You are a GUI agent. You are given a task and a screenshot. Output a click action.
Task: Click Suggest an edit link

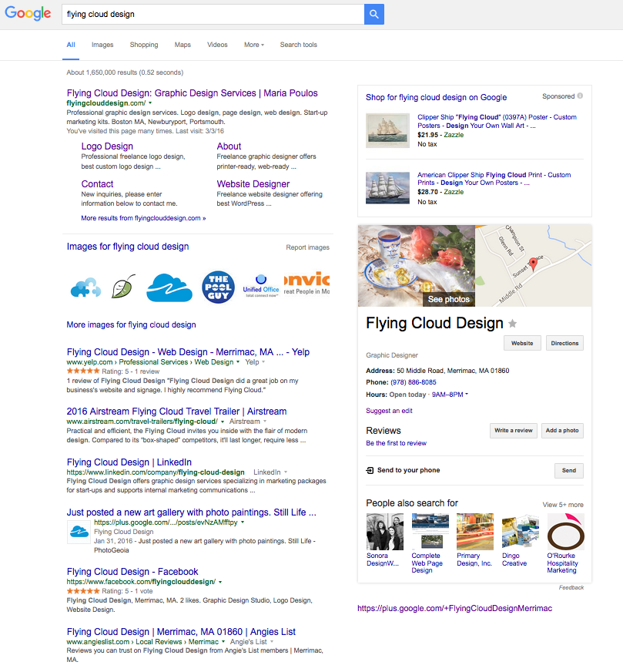click(x=389, y=411)
